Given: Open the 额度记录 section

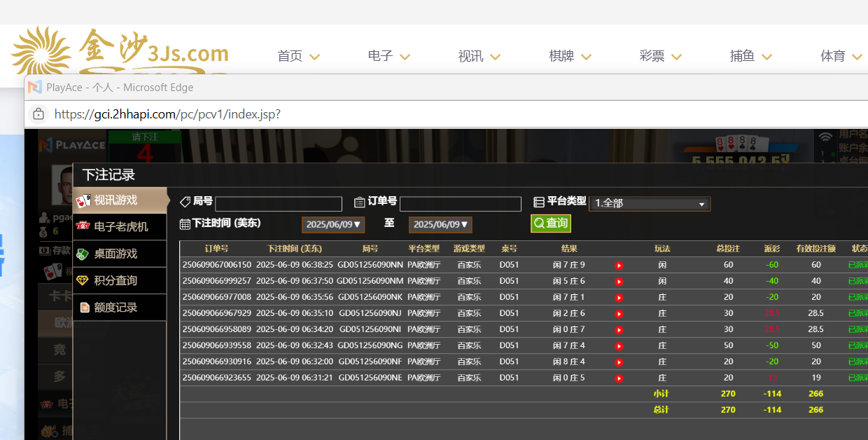Looking at the screenshot, I should (120, 307).
